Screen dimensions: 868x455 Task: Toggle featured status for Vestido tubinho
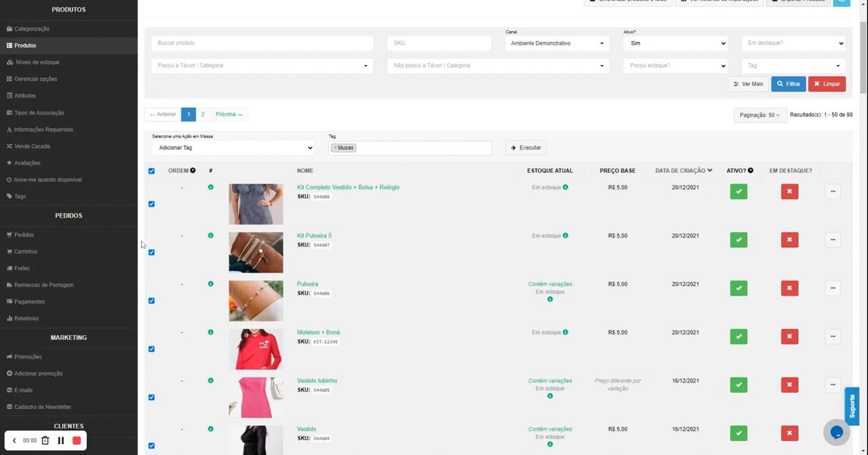[789, 384]
